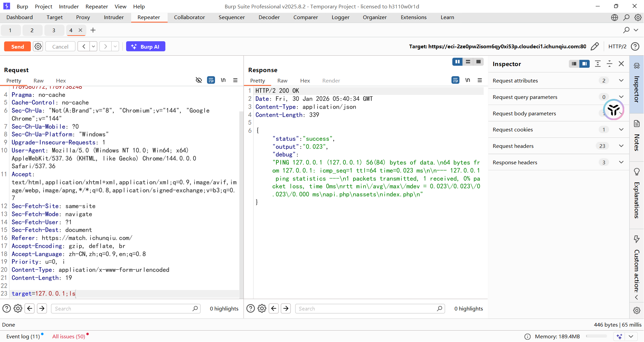
Task: Go to previous request history arrow
Action: click(x=84, y=47)
